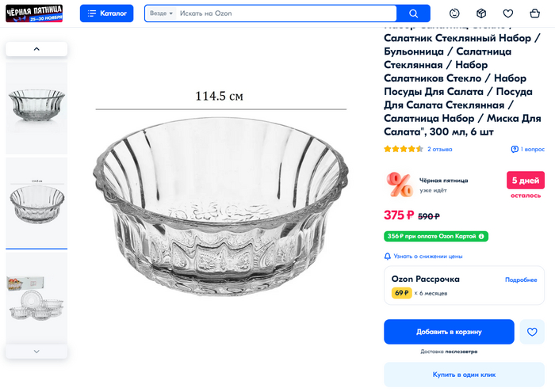Open the 'Каталог' menu
This screenshot has width=555, height=392.
point(106,13)
